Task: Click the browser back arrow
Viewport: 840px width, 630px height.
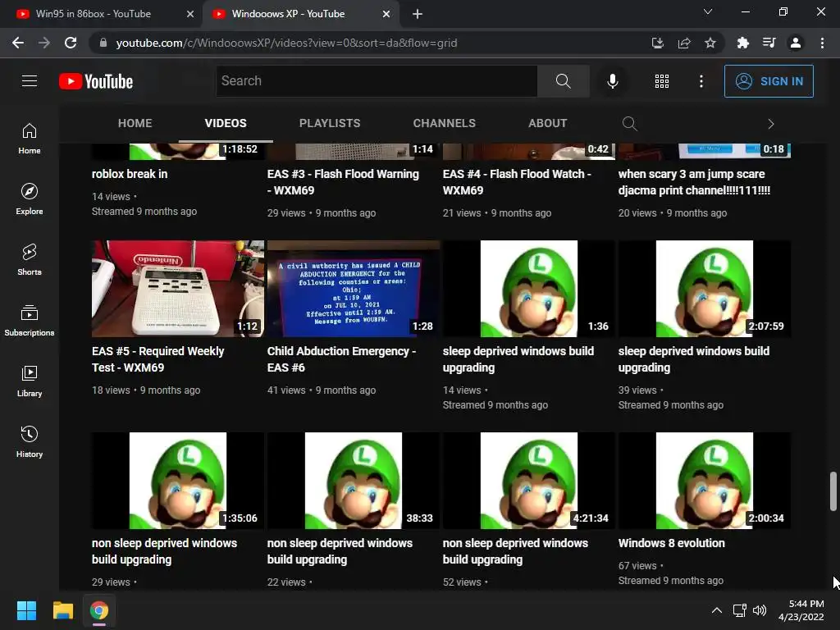Action: [18, 43]
